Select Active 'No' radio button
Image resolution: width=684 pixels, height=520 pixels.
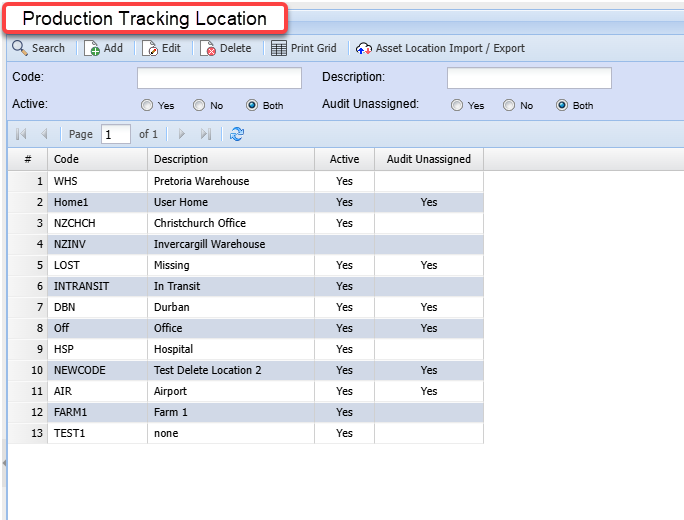pos(199,105)
